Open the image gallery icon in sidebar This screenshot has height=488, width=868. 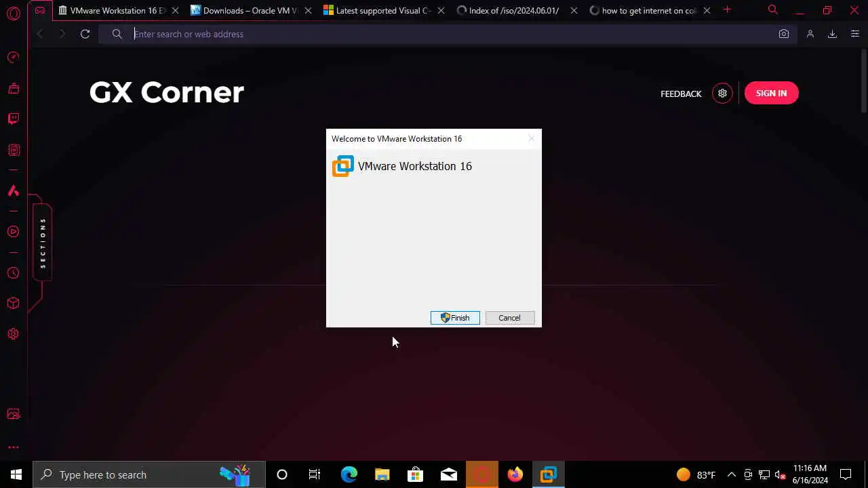[13, 414]
